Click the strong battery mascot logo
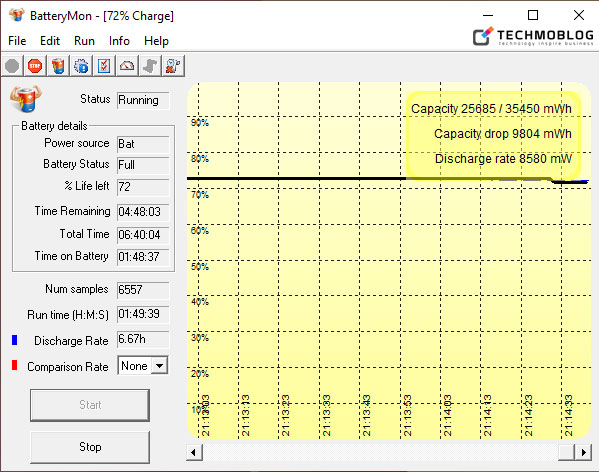Viewport: 599px width, 472px height. click(26, 99)
